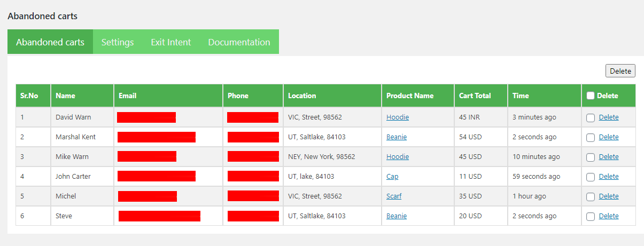Click the Sr.No column header
Viewport: 644px width, 246px height.
(33, 96)
